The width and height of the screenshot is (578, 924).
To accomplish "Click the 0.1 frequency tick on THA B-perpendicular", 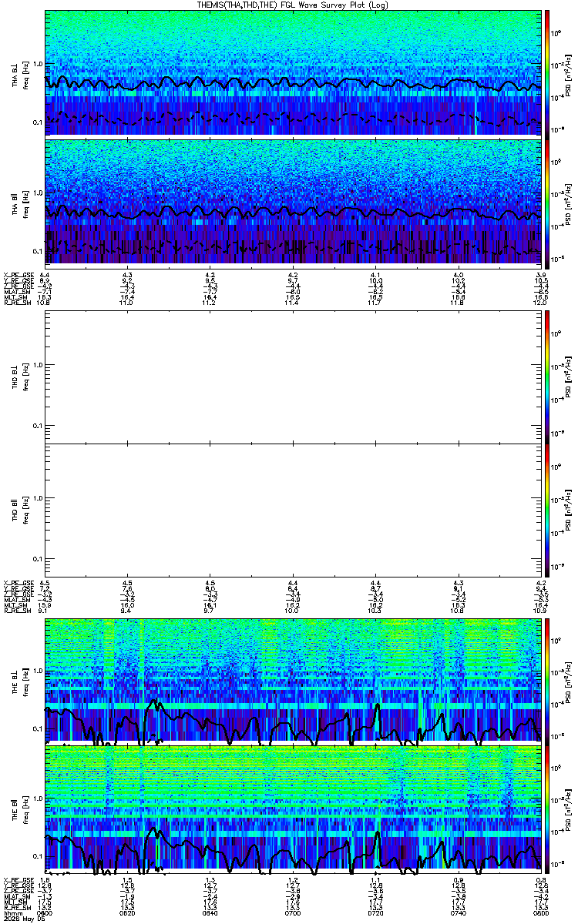I will [x=37, y=122].
